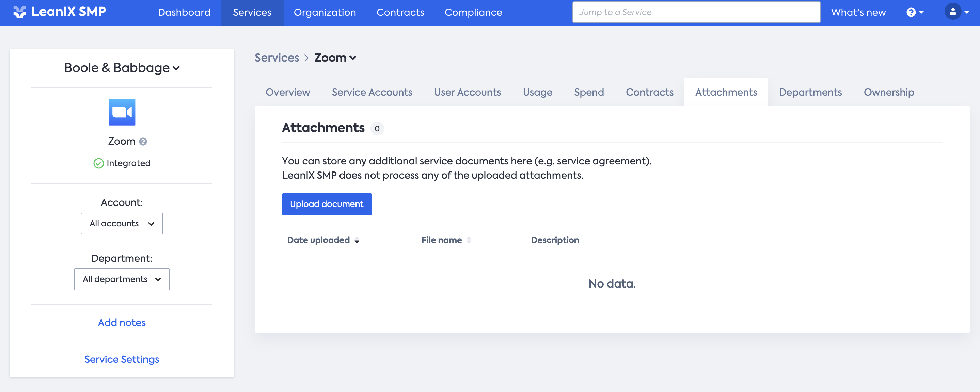Click the Zoom camera service logo

pyautogui.click(x=122, y=112)
